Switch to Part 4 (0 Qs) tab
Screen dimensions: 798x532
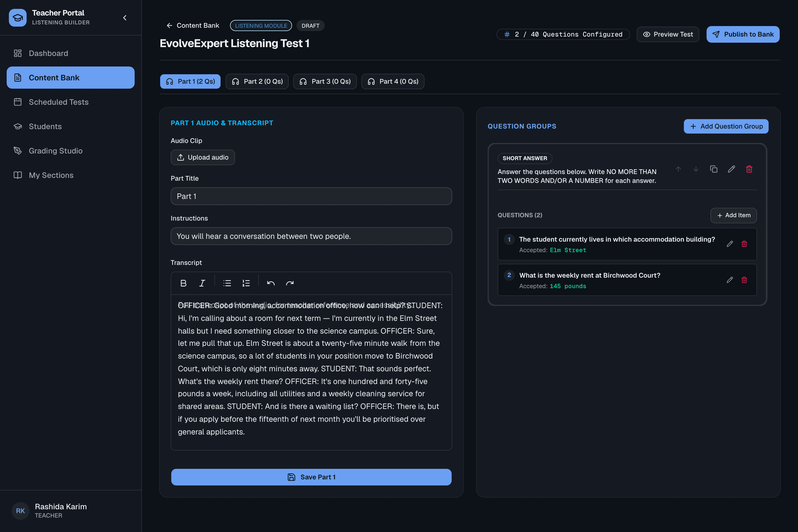393,81
